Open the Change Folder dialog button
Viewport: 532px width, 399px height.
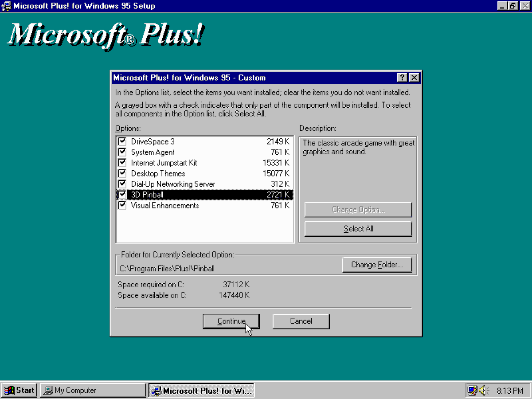(x=377, y=265)
